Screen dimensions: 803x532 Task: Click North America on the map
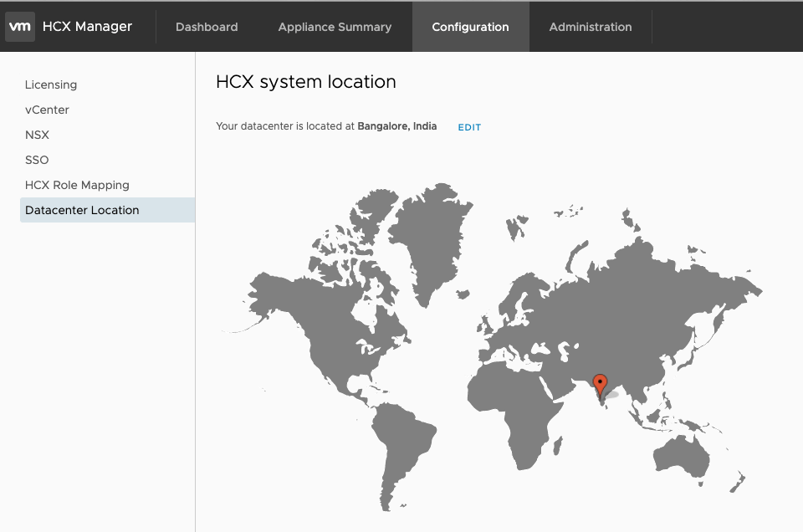click(335, 326)
